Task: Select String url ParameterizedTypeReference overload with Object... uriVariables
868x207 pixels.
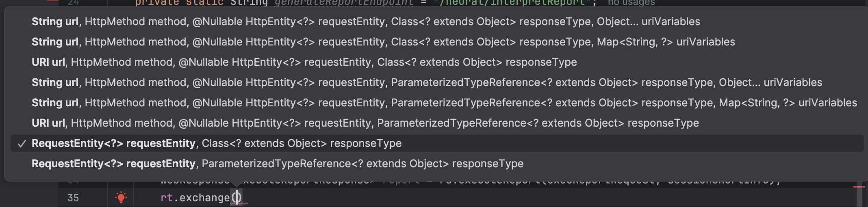Action: [427, 82]
